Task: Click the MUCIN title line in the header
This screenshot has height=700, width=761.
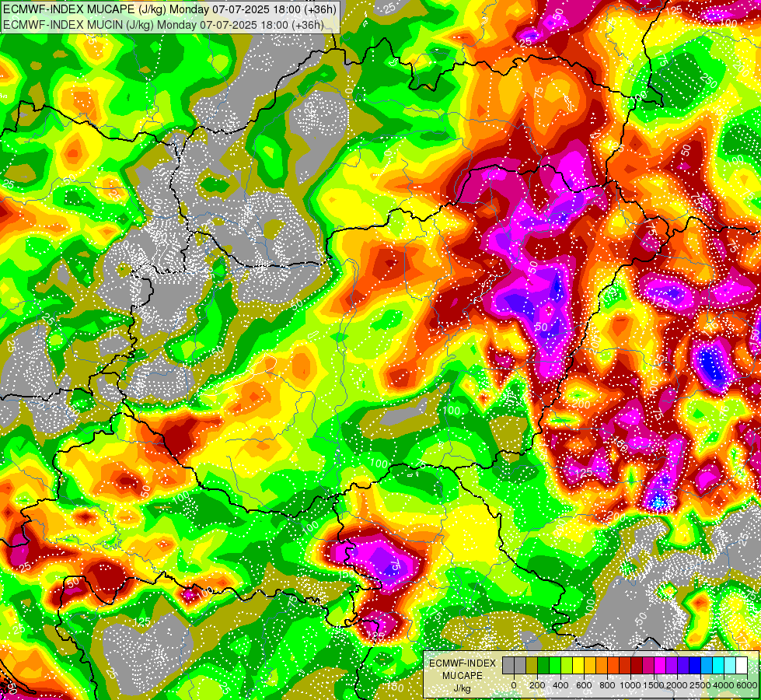Action: pyautogui.click(x=163, y=24)
